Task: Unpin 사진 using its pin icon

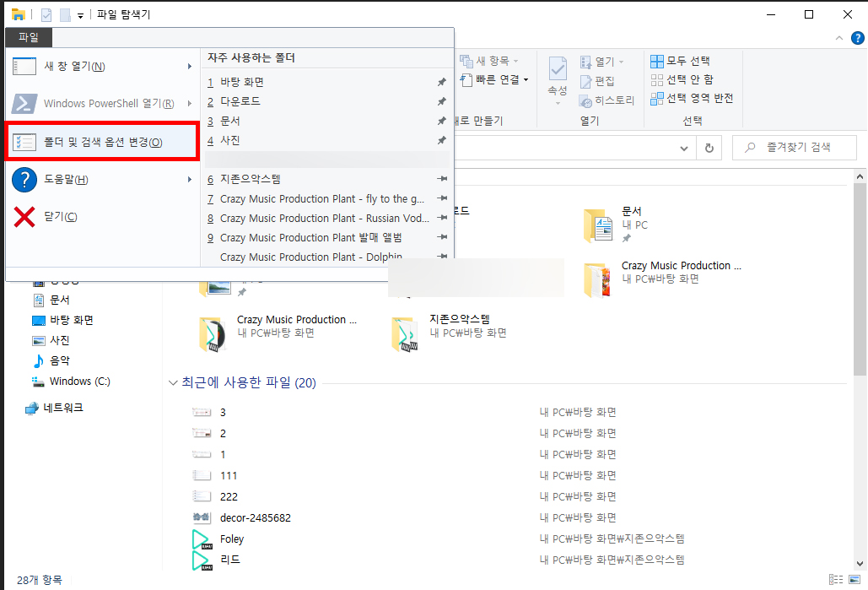Action: [442, 140]
